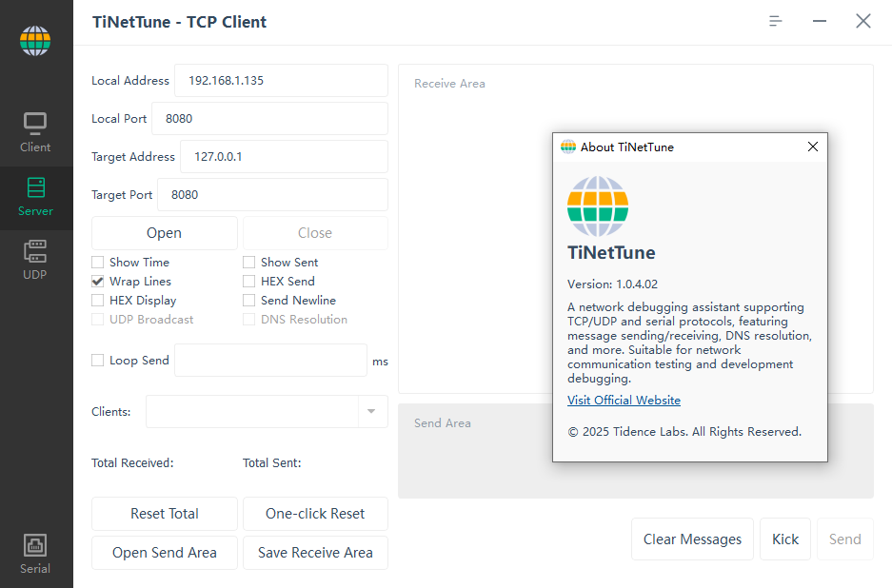Click the TiNetTune globe logo in the sidebar

(x=35, y=40)
